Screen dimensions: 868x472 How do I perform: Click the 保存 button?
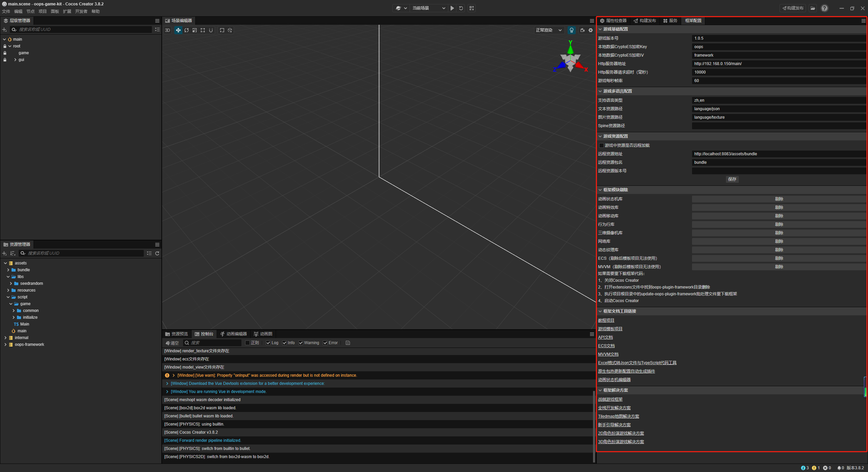pos(732,179)
